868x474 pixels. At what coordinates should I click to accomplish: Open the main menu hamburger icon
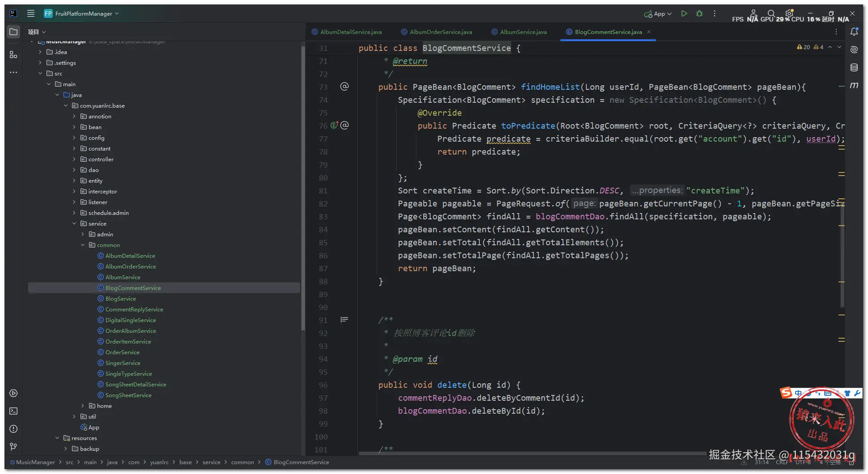[31, 13]
